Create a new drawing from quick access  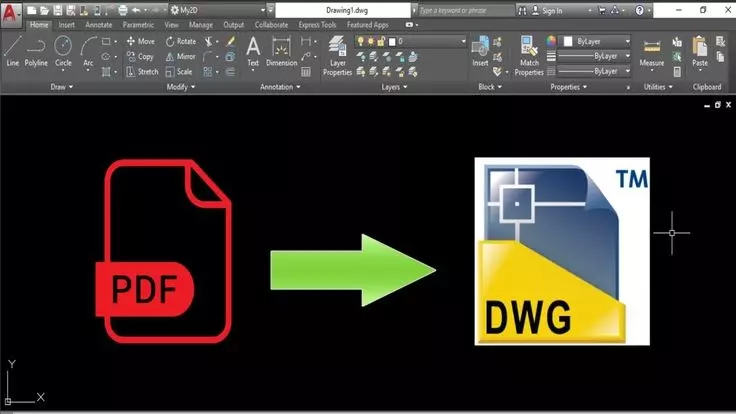click(31, 10)
